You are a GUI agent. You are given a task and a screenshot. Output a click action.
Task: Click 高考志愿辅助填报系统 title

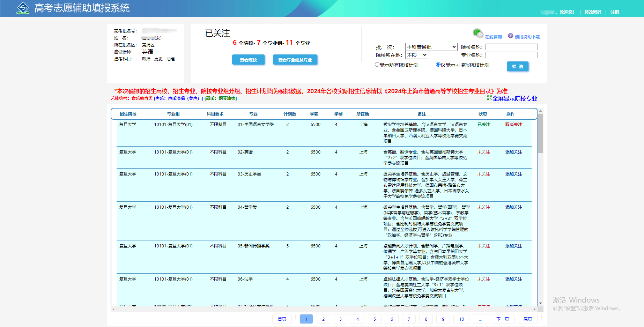[x=82, y=8]
